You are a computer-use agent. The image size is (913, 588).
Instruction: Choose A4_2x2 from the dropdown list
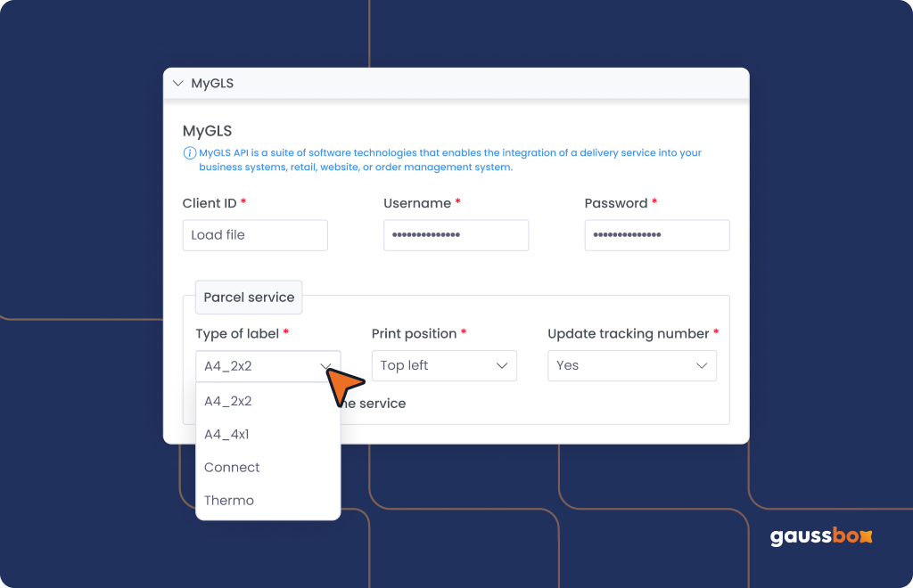click(267, 401)
